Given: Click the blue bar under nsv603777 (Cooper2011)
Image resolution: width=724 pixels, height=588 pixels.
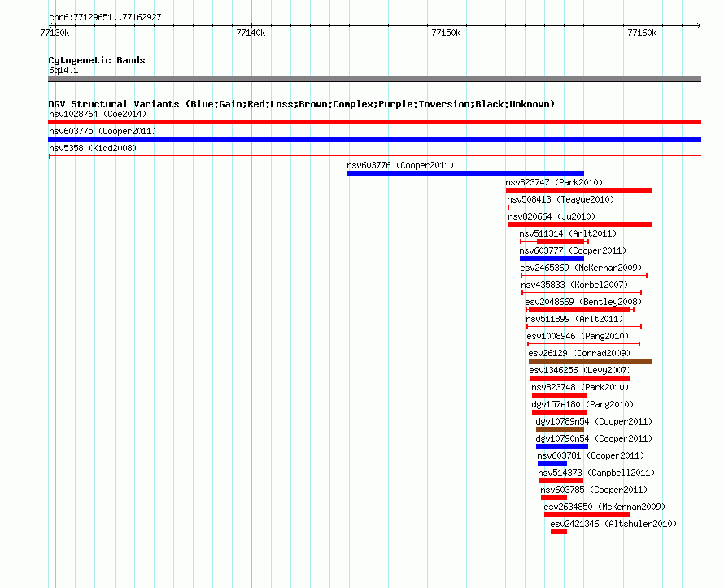Looking at the screenshot, I should pos(552,259).
